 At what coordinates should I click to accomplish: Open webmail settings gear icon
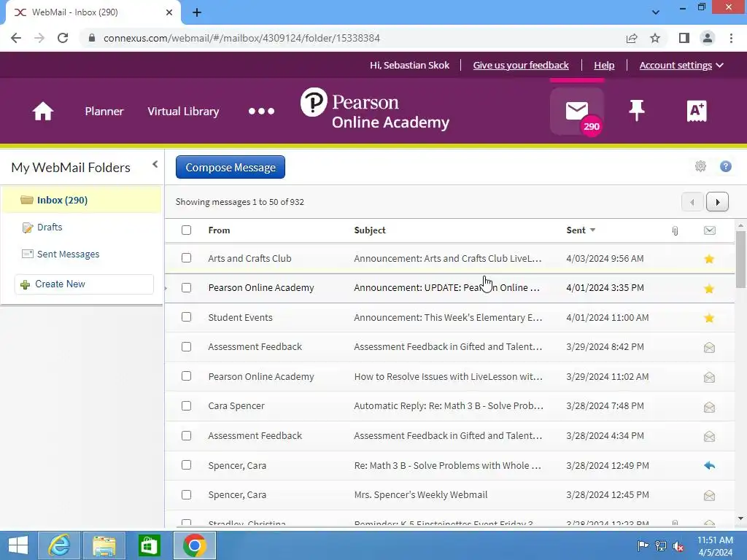coord(700,166)
